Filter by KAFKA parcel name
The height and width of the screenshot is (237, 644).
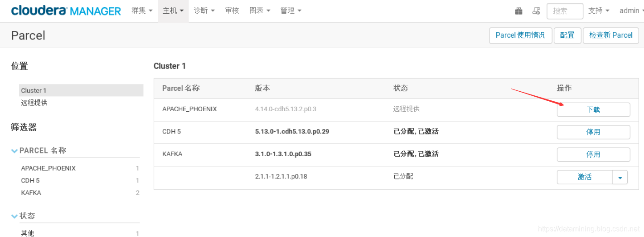pos(31,193)
